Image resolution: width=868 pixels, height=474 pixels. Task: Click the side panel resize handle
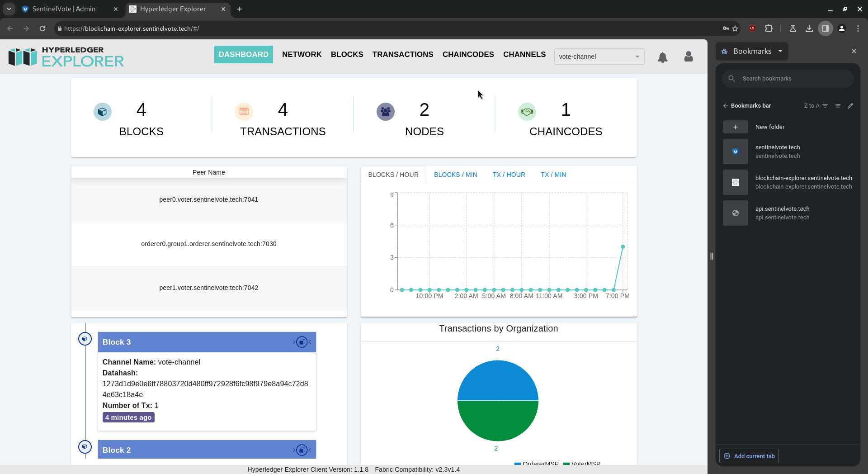coord(712,256)
